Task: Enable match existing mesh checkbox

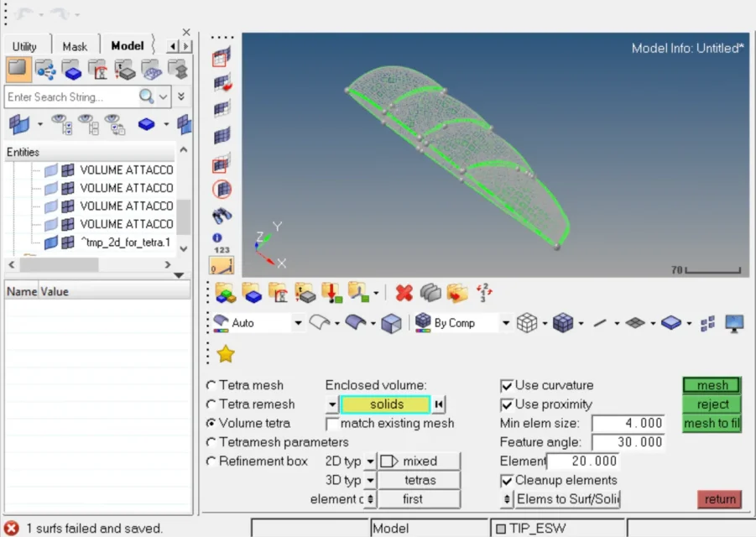Action: 332,424
